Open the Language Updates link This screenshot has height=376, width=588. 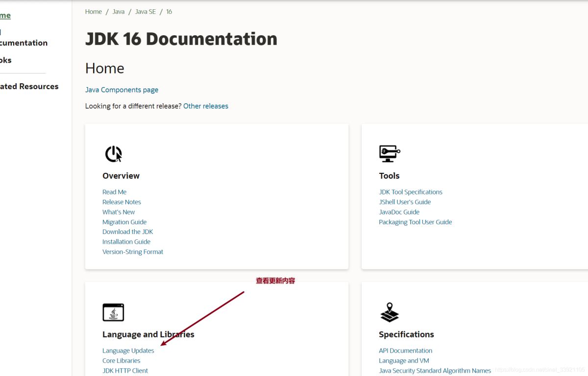coord(128,351)
